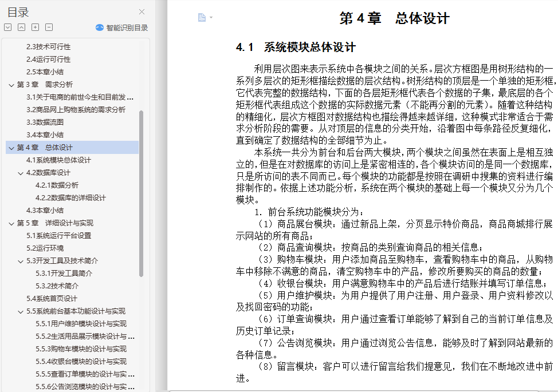
Task: Open 5.4系统首页设计 entry
Action: tap(52, 299)
